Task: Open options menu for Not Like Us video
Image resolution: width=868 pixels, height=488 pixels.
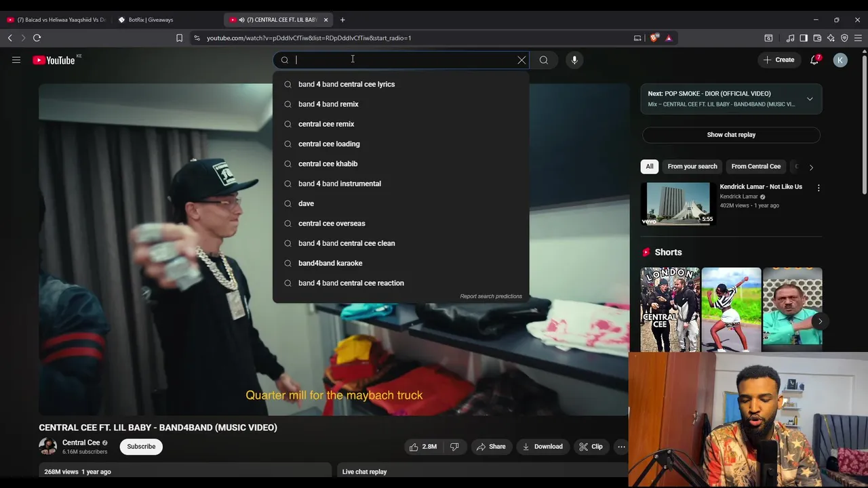Action: pos(818,188)
